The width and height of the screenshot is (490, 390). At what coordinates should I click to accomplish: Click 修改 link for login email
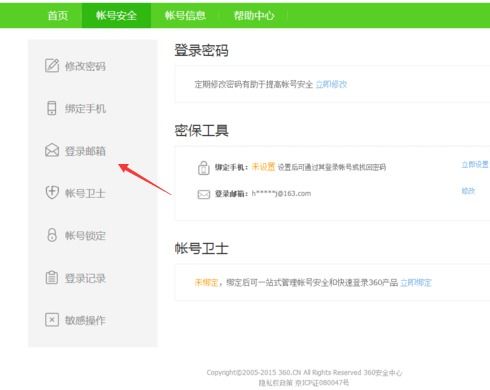(468, 191)
